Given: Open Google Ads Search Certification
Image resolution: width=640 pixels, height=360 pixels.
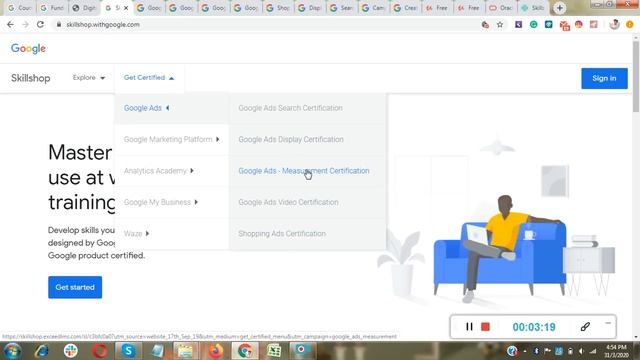Looking at the screenshot, I should [291, 108].
